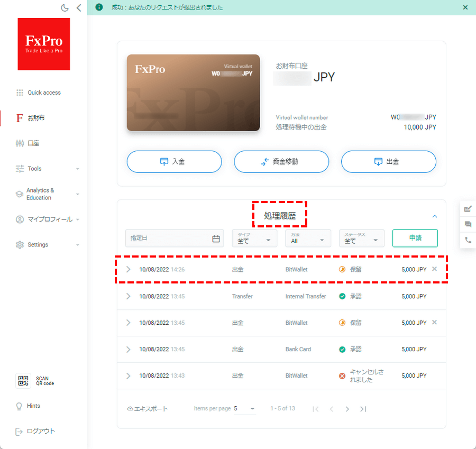Open the ステータス filter dropdown
476x449 pixels.
[x=362, y=239]
